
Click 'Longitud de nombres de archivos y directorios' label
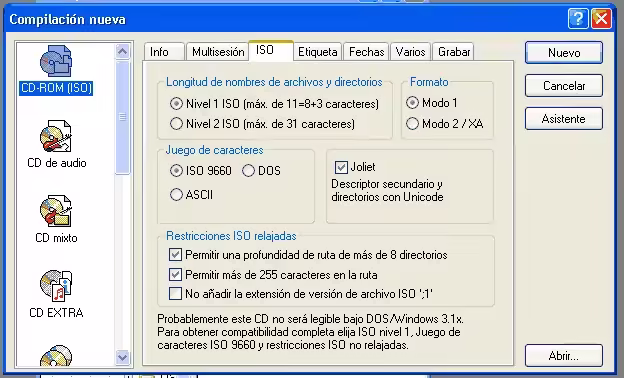pyautogui.click(x=274, y=82)
